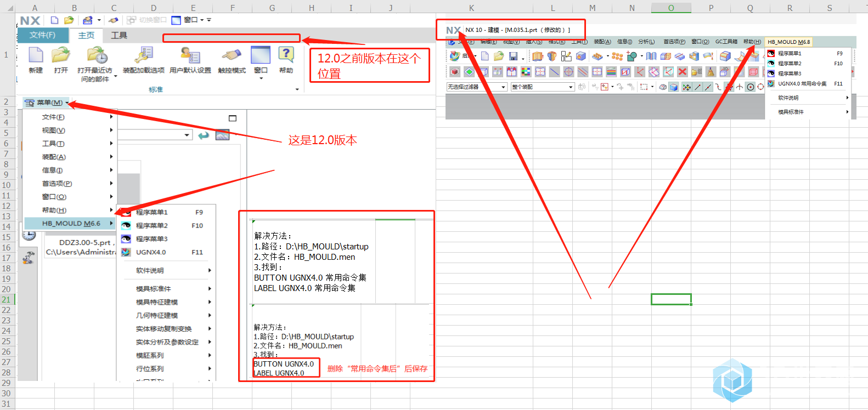The image size is (868, 410).
Task: Click the 程序菜单1 icon in the NX 12 submenu
Action: click(x=126, y=212)
